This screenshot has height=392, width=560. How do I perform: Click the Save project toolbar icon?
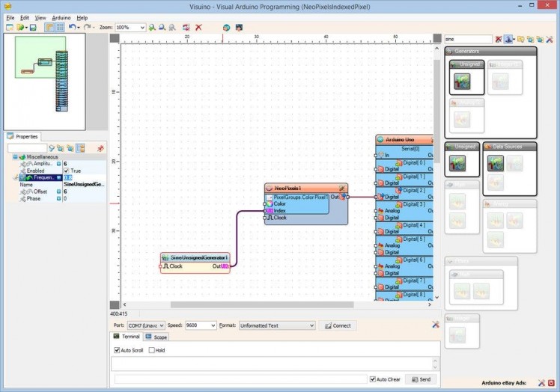33,27
